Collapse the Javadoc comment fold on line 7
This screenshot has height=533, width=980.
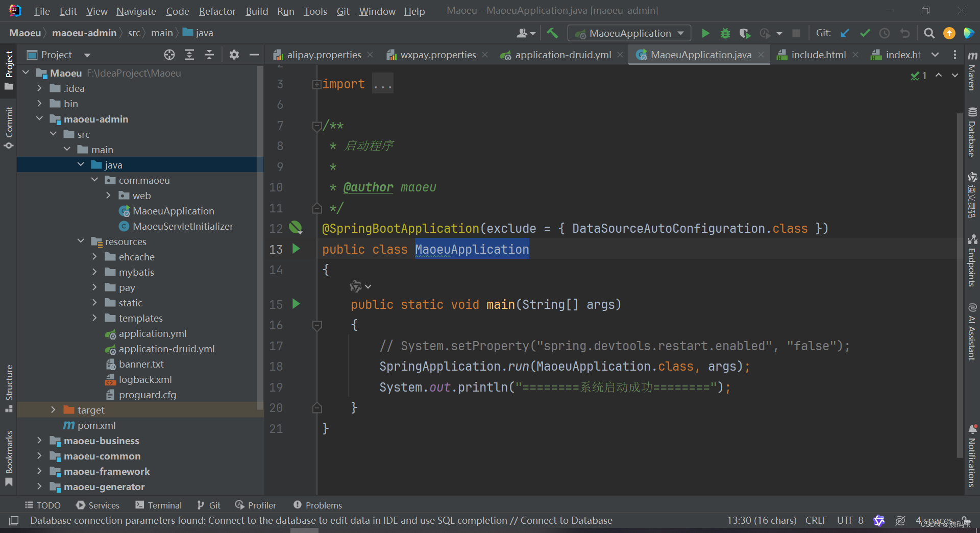pos(316,126)
